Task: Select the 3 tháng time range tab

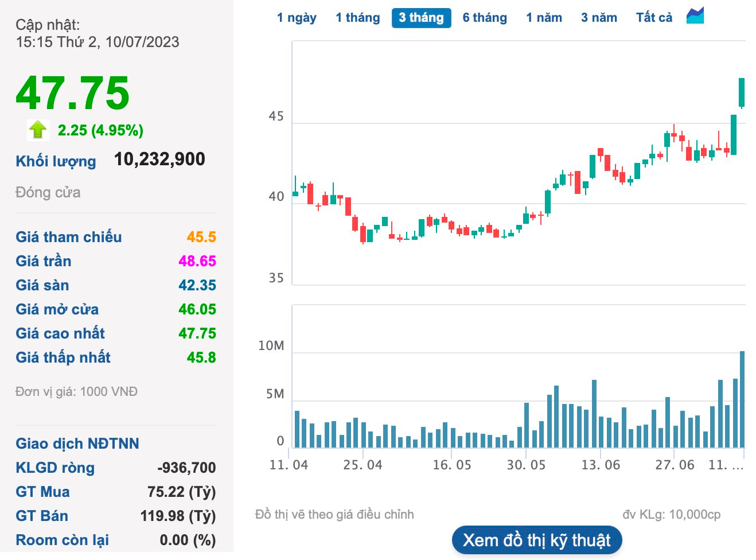Action: point(421,18)
